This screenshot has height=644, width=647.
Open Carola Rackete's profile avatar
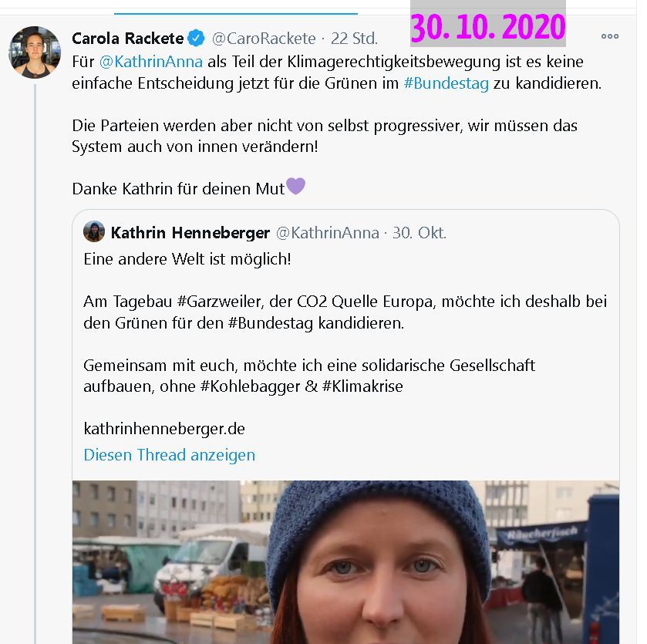click(x=35, y=52)
